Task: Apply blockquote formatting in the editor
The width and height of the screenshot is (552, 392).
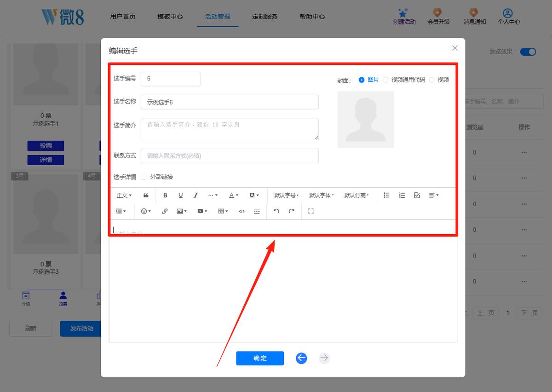Action: pyautogui.click(x=146, y=196)
